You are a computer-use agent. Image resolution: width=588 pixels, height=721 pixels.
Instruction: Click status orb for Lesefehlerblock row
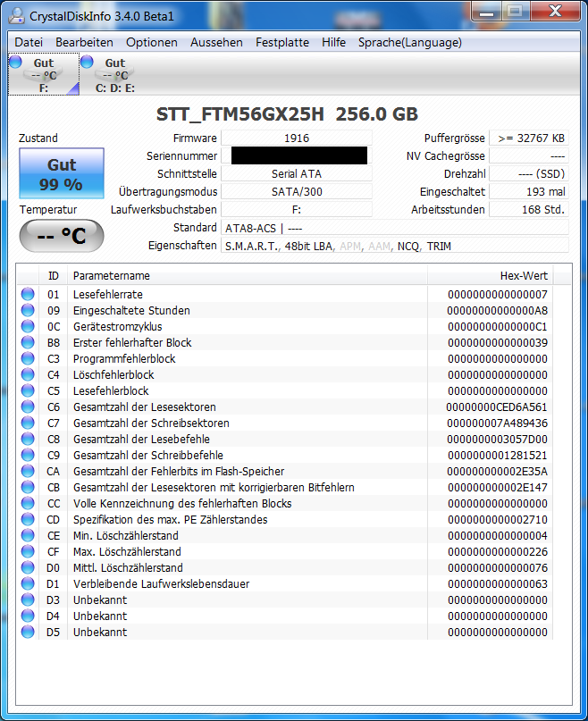(28, 390)
